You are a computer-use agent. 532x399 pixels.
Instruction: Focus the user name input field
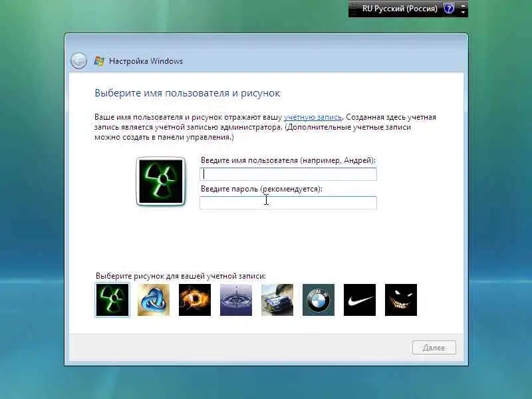click(288, 174)
